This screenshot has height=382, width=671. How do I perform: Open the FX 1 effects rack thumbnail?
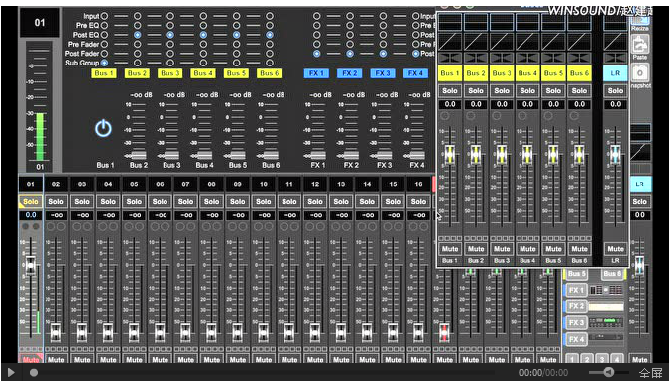[606, 290]
